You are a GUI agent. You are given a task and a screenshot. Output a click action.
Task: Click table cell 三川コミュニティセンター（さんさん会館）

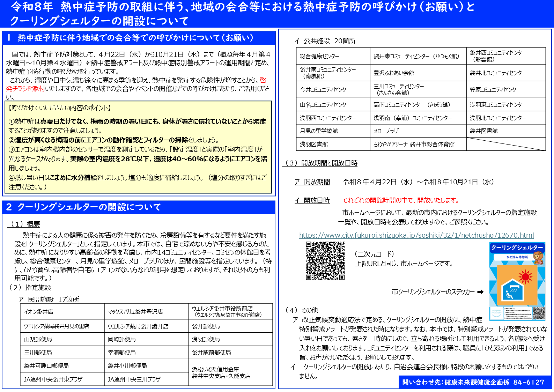pyautogui.click(x=418, y=89)
